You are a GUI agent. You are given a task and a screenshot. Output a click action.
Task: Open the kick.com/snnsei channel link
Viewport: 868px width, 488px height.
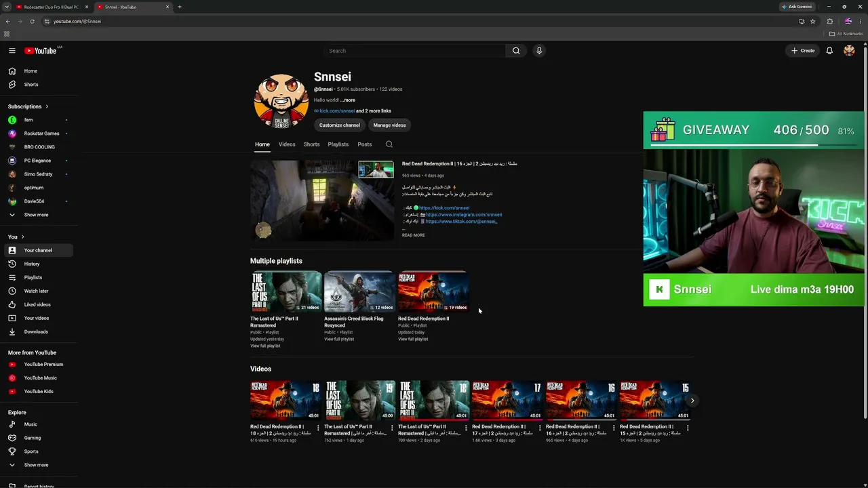[337, 111]
